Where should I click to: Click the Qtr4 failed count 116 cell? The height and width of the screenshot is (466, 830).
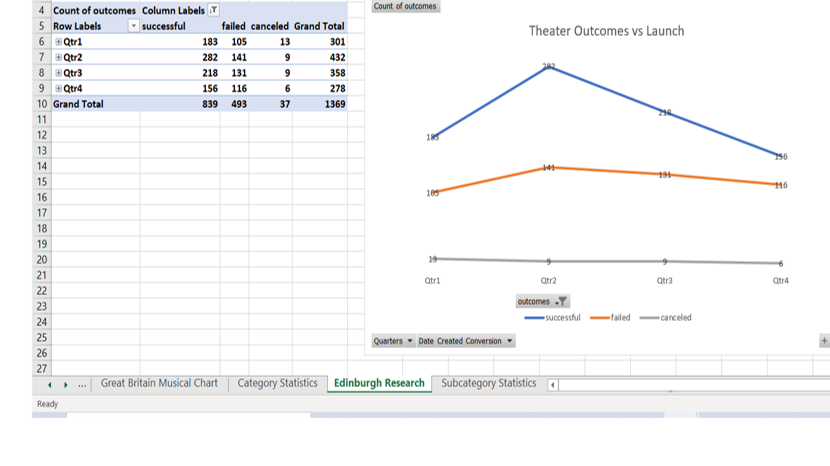click(234, 88)
